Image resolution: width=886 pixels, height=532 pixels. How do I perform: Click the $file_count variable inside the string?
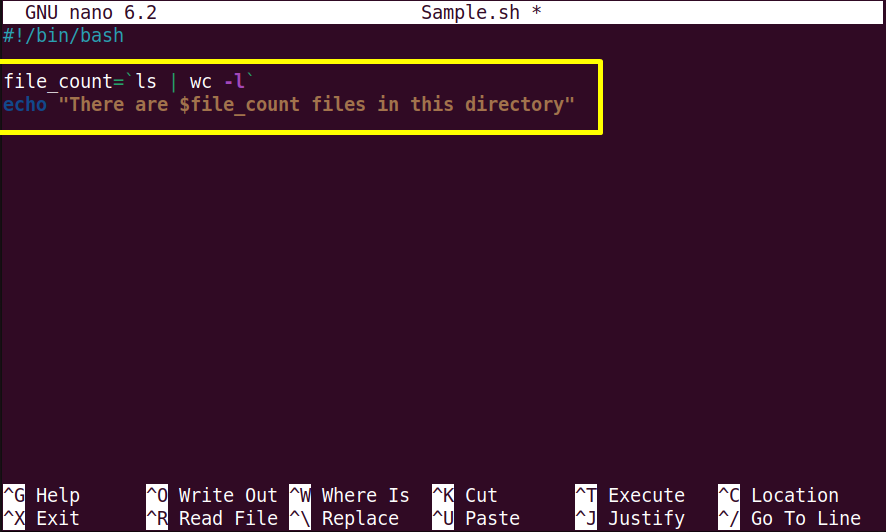click(240, 104)
